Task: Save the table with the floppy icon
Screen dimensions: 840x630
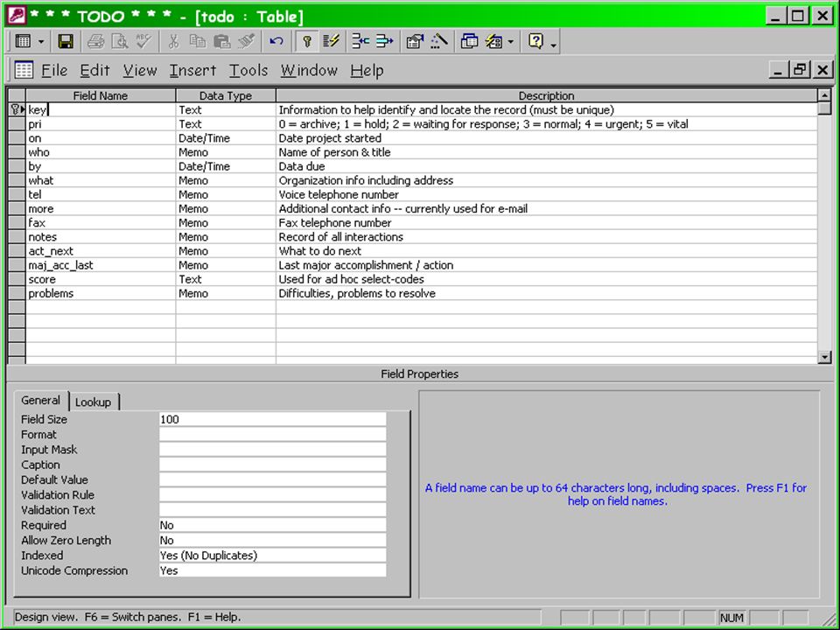Action: pos(66,41)
